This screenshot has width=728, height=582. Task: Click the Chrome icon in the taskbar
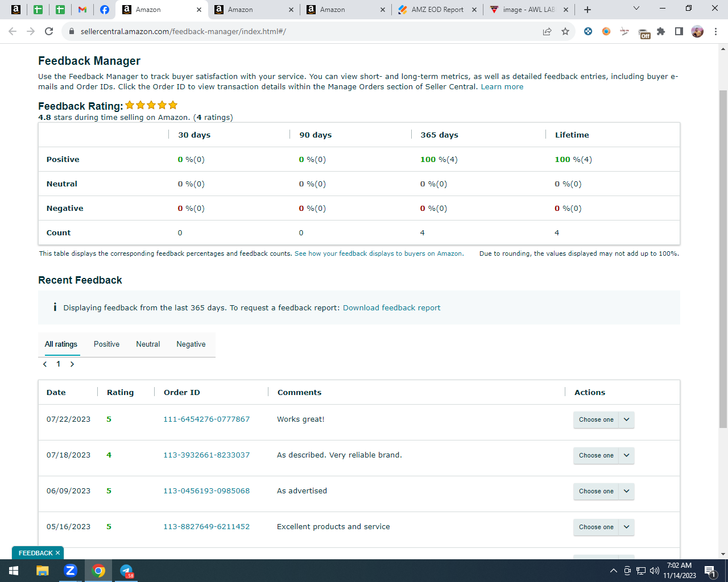coord(98,571)
